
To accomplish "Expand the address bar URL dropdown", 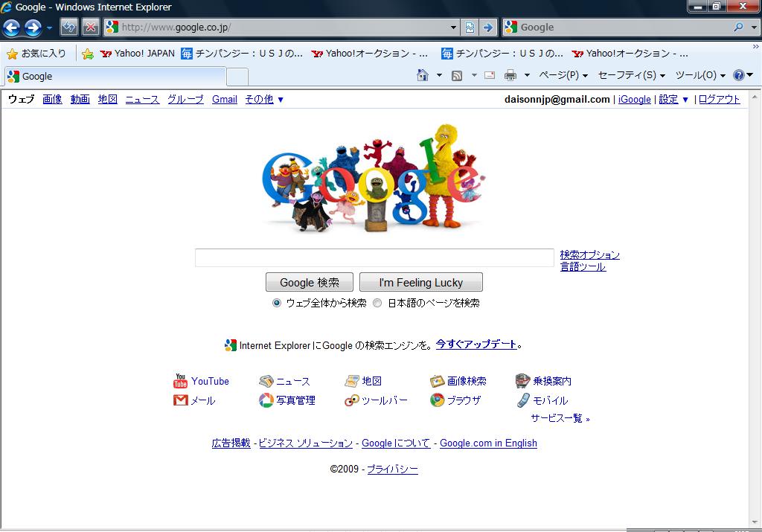I will click(453, 28).
